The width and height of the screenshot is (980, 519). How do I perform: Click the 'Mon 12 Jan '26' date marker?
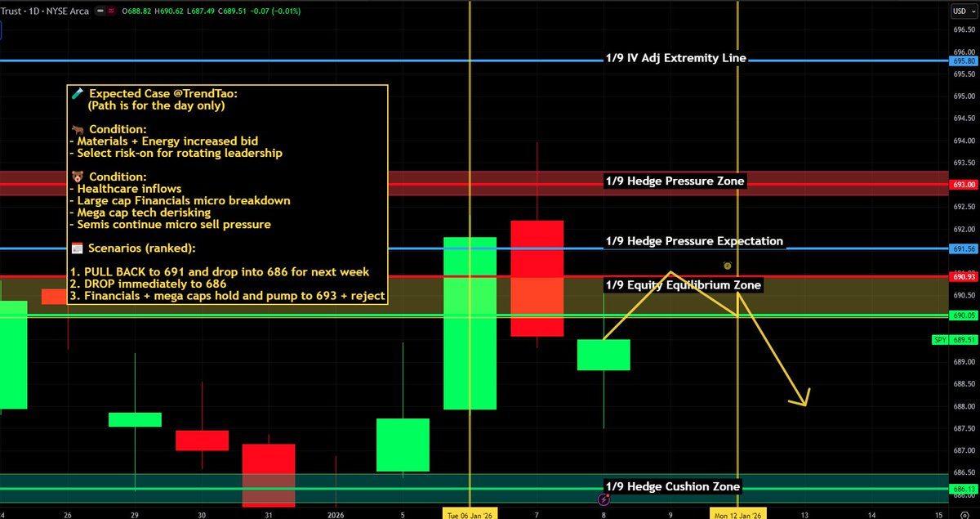pos(738,515)
